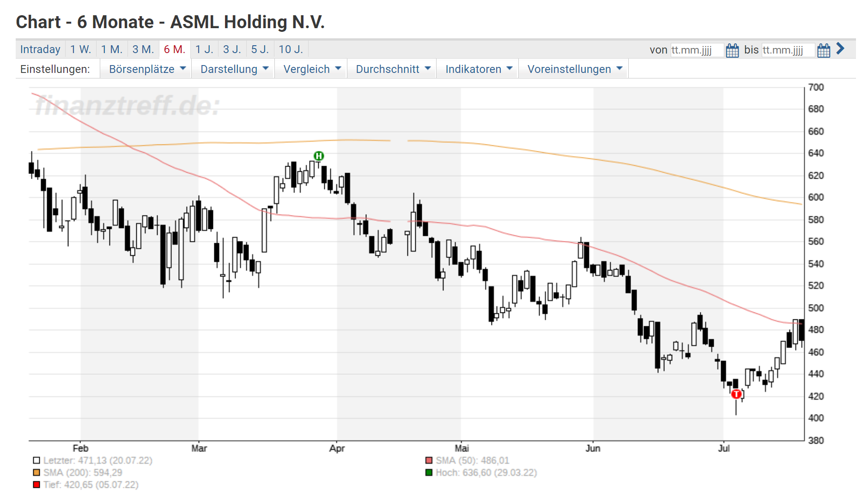Expand the Börsenplätze dropdown

tap(147, 69)
